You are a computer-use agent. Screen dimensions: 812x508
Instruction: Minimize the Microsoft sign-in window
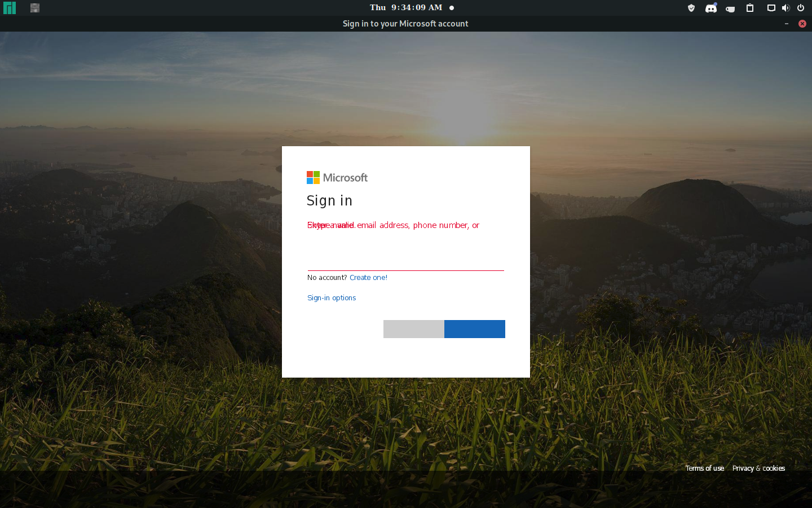(787, 24)
